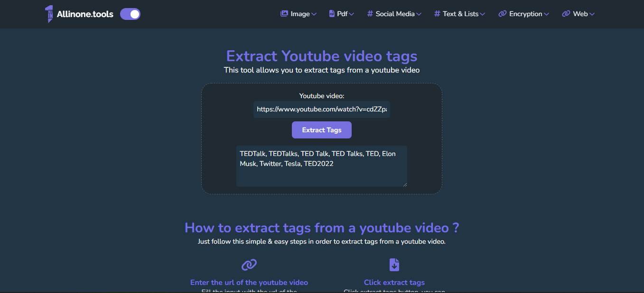
Task: Click the 'Extract Youtube video tags' title
Action: 322,56
